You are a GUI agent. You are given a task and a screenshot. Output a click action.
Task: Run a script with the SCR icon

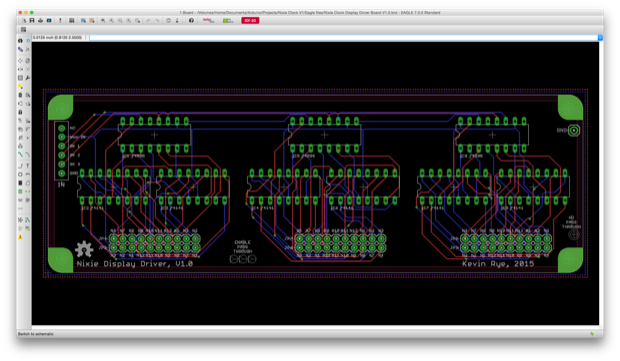click(x=83, y=21)
